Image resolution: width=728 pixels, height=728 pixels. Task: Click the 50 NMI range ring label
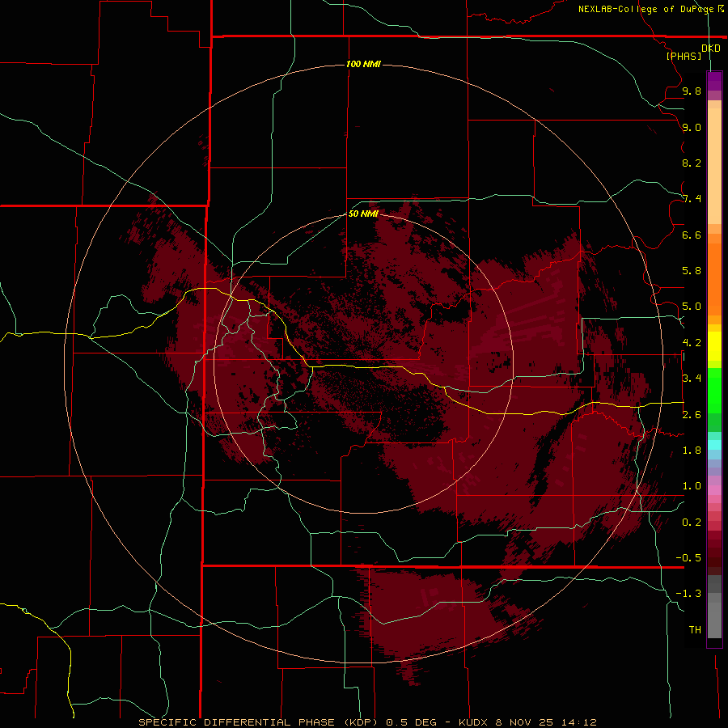(363, 214)
